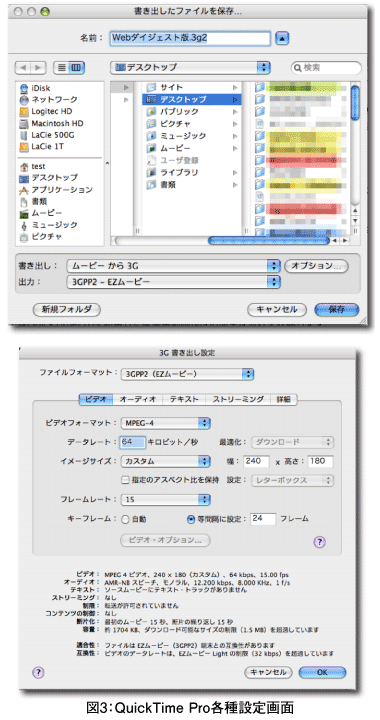Select 等間隔に設定 radio button
380x720 pixels.
pyautogui.click(x=191, y=519)
